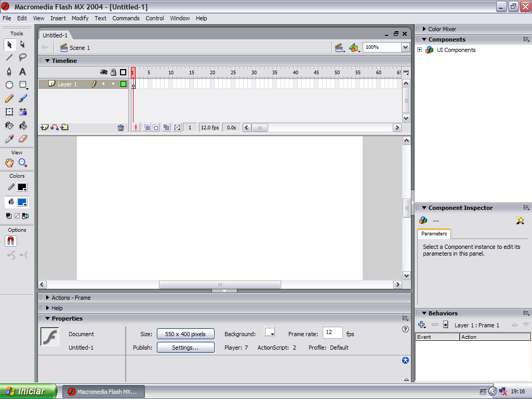Open the fill color blue swatch
The height and width of the screenshot is (399, 532).
tap(22, 202)
